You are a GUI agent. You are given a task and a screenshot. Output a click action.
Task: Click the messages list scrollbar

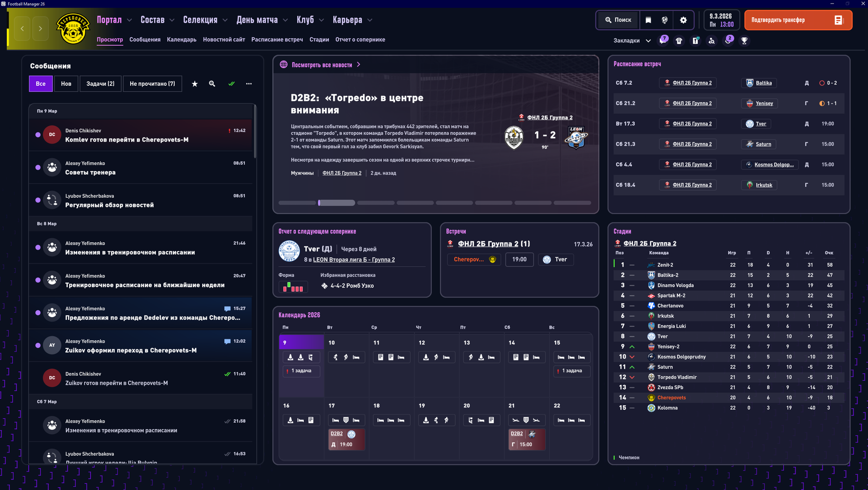pos(255,132)
